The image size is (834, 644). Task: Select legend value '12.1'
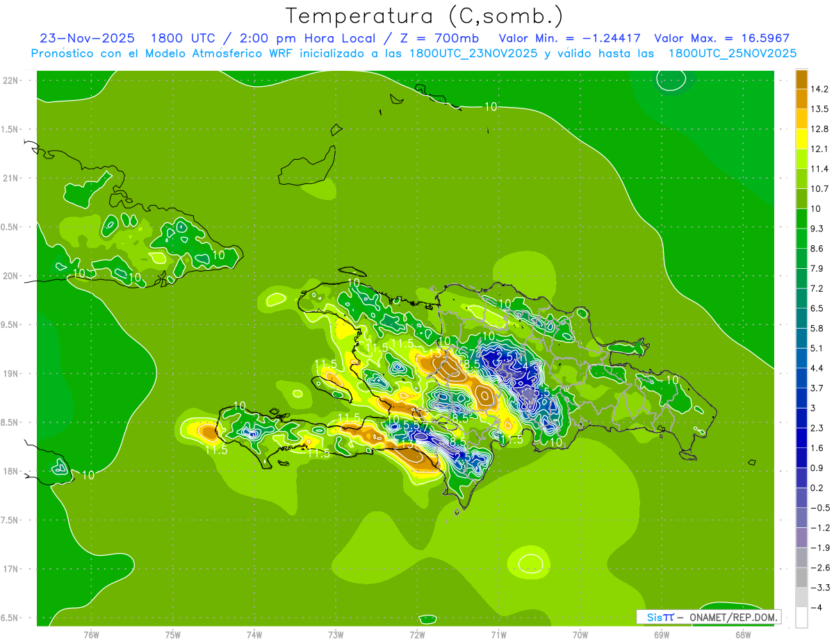pos(819,149)
